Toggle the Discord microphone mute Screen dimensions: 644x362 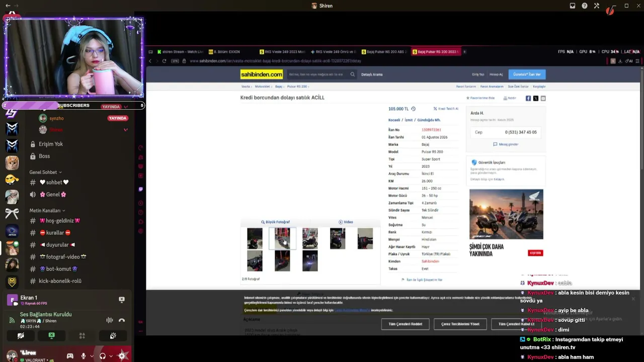84,356
